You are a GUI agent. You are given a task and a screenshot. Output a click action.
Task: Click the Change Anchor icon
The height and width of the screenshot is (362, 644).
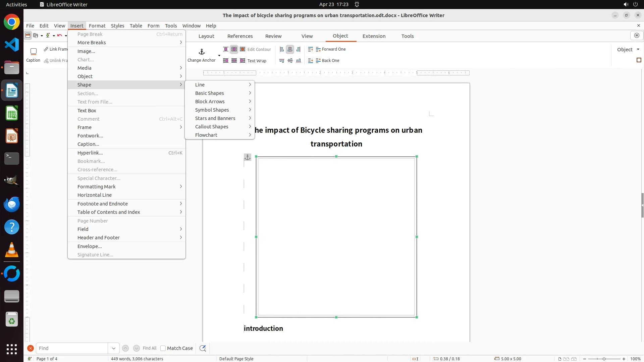pyautogui.click(x=202, y=52)
